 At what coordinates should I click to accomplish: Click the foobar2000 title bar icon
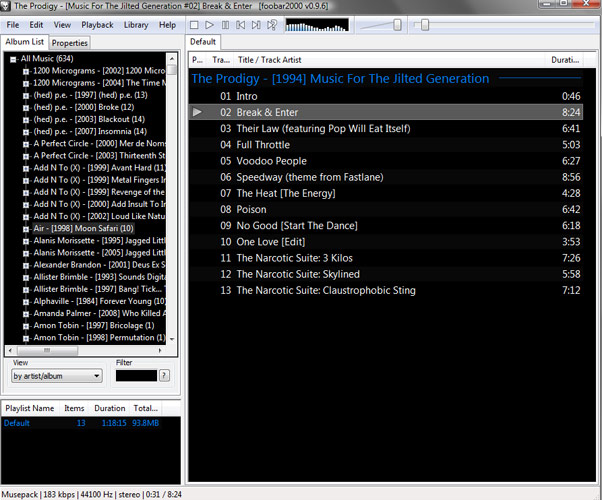pyautogui.click(x=5, y=6)
